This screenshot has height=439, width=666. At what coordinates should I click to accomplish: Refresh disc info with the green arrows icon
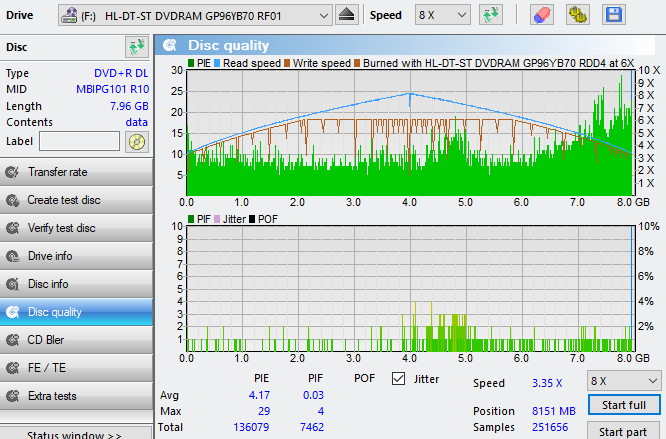136,47
